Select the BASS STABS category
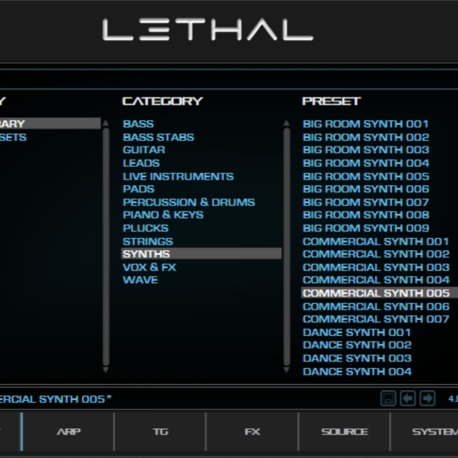This screenshot has height=458, width=458. point(158,137)
